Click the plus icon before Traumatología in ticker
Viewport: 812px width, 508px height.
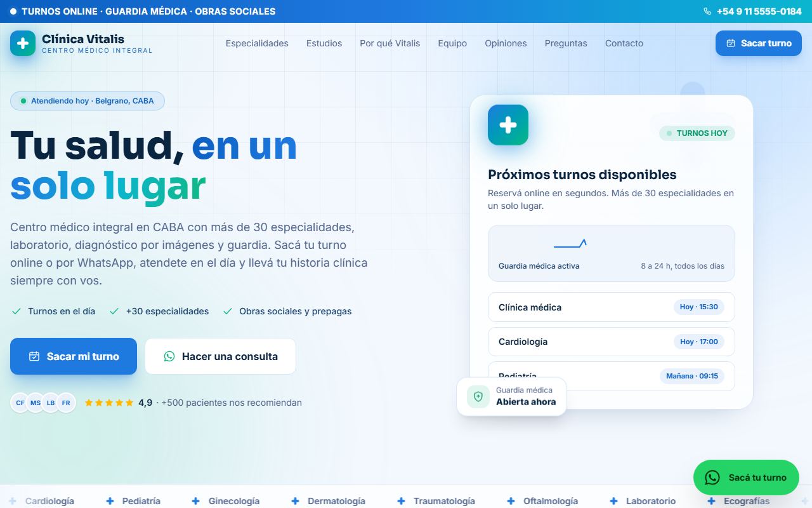401,501
